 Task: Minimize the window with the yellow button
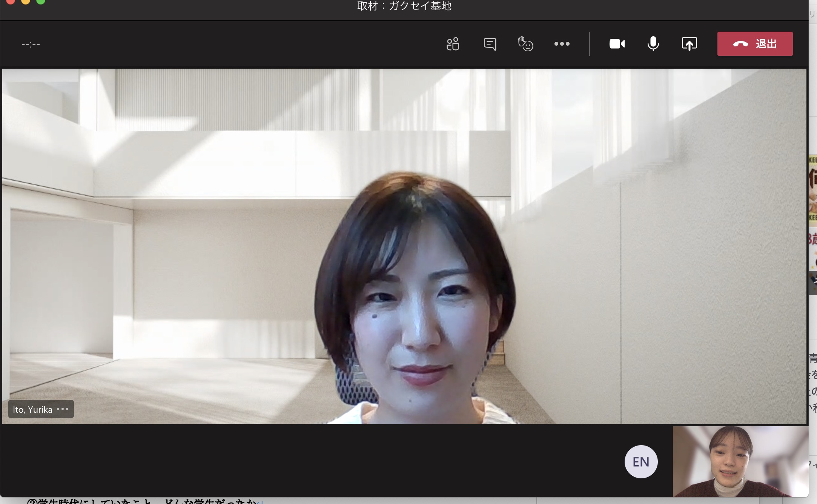26,1
